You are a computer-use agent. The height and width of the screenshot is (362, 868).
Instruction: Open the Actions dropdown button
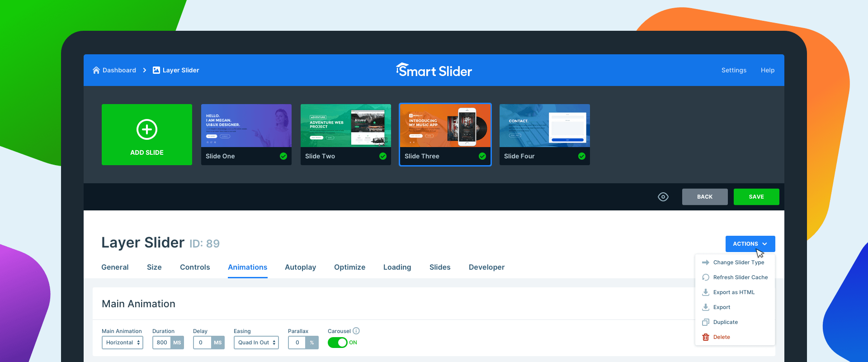click(750, 244)
